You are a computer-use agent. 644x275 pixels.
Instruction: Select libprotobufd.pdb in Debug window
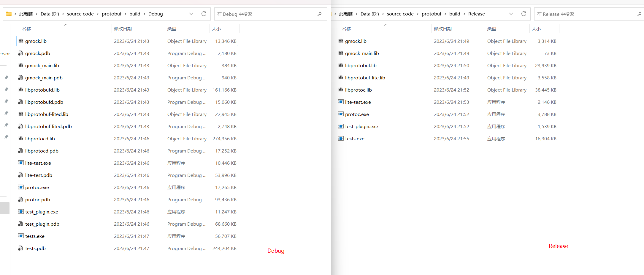point(44,102)
